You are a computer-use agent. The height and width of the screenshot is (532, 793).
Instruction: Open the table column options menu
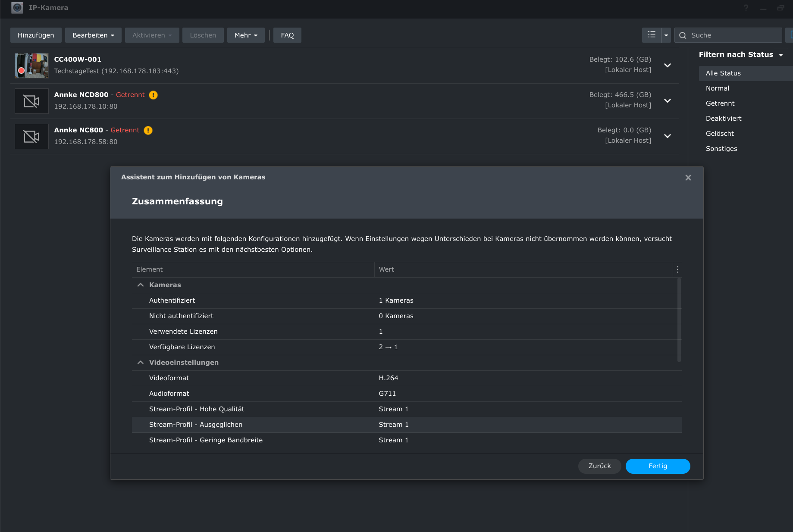[677, 269]
